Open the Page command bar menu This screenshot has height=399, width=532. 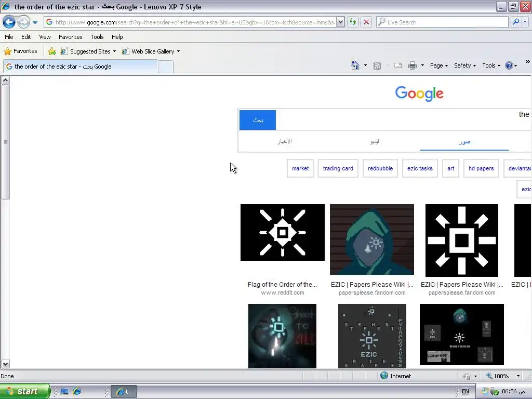point(438,65)
